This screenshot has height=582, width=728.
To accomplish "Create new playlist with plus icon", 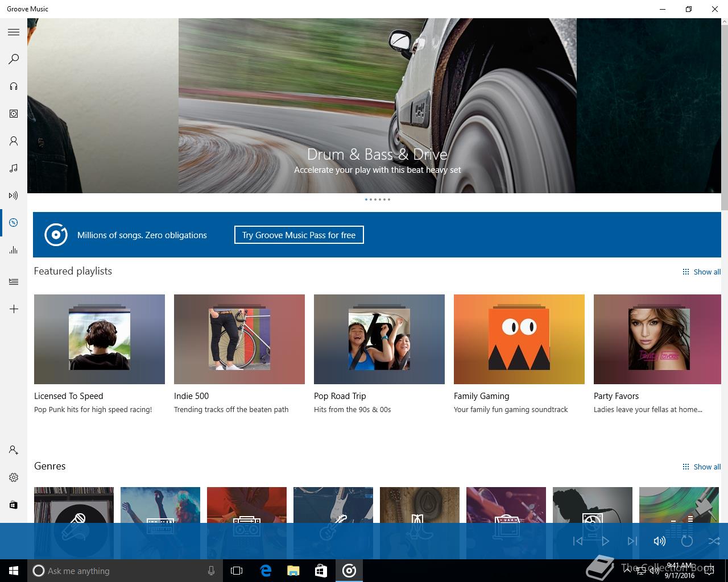I will coord(14,309).
